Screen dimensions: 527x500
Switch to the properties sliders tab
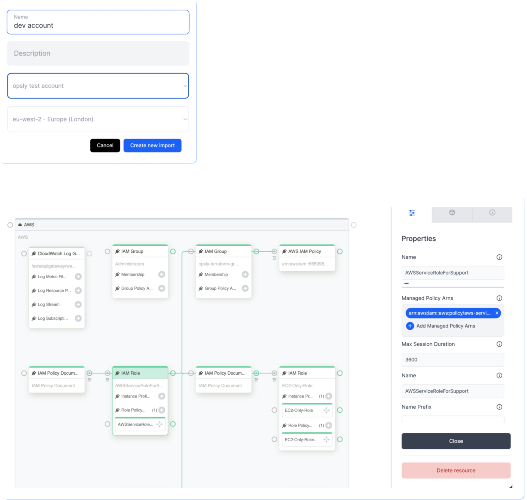coord(412,213)
